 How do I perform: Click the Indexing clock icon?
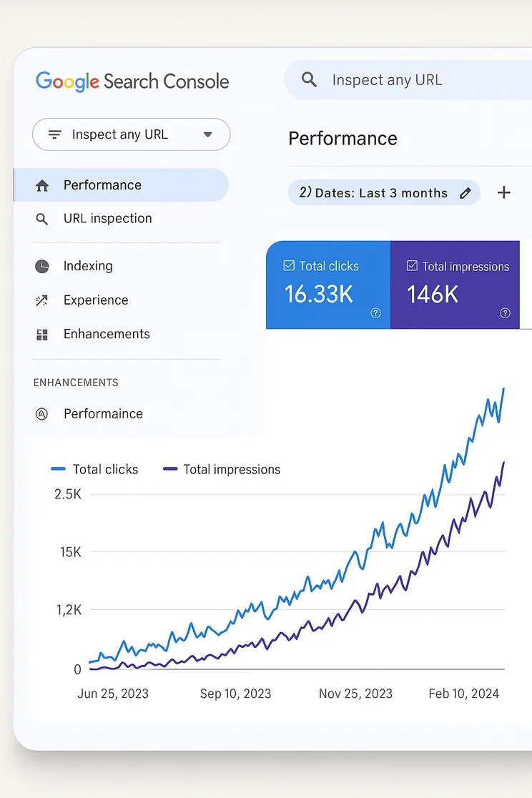42,266
